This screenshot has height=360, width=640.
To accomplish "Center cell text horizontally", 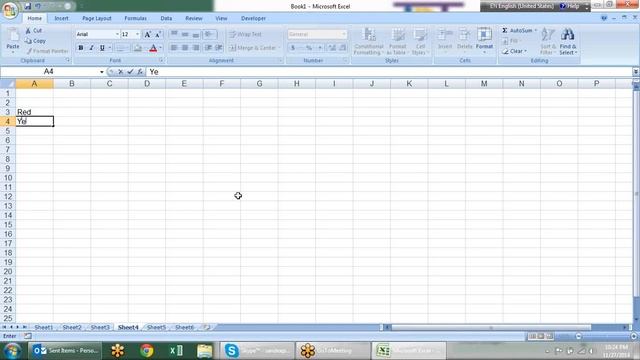I will point(185,48).
